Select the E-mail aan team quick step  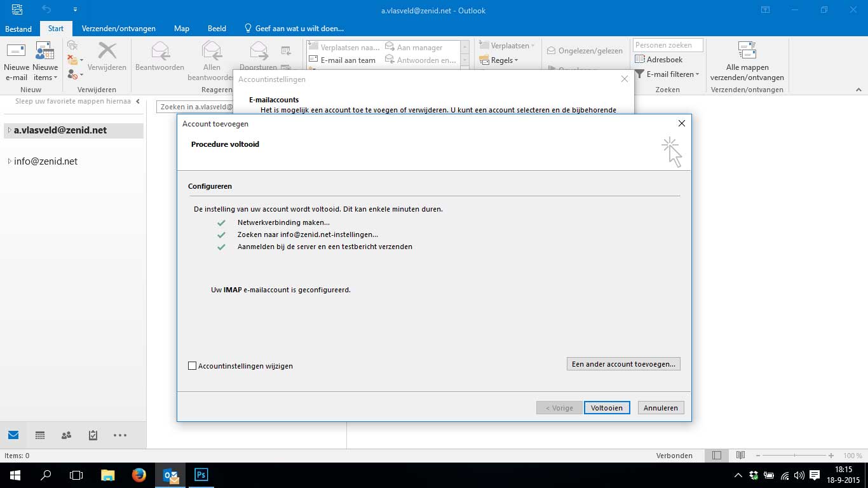343,60
